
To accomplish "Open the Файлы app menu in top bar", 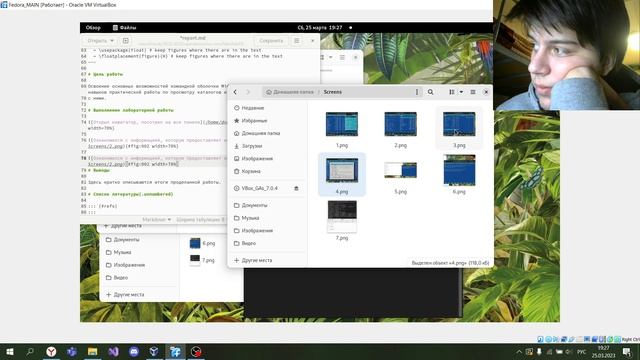I will (124, 28).
